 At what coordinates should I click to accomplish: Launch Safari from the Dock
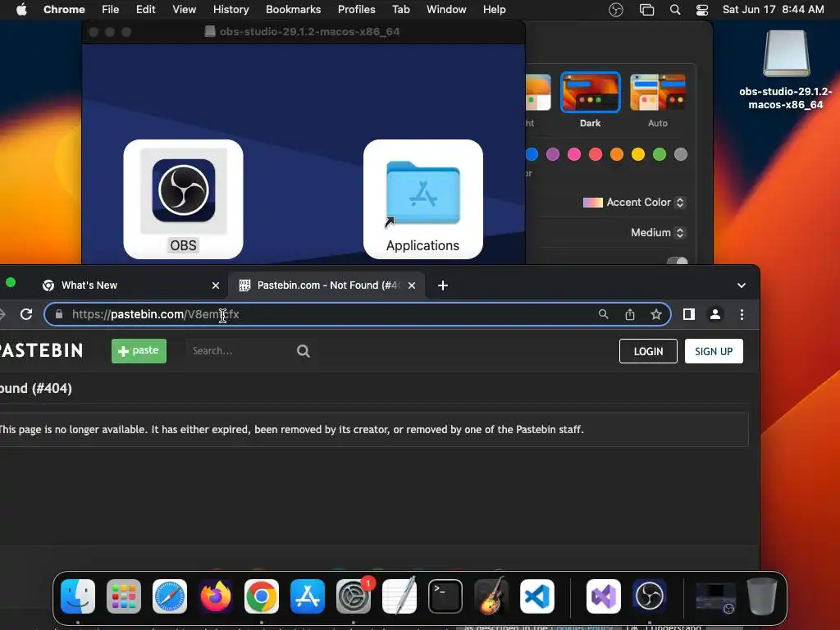(x=170, y=596)
